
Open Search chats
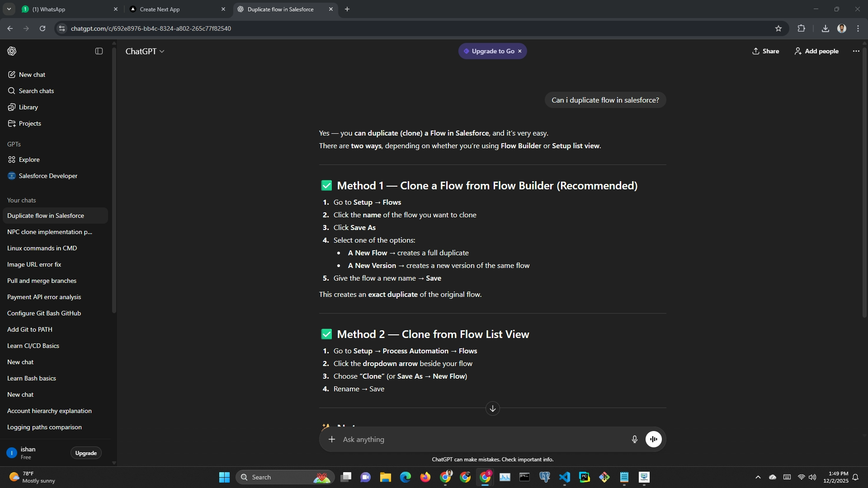[36, 91]
